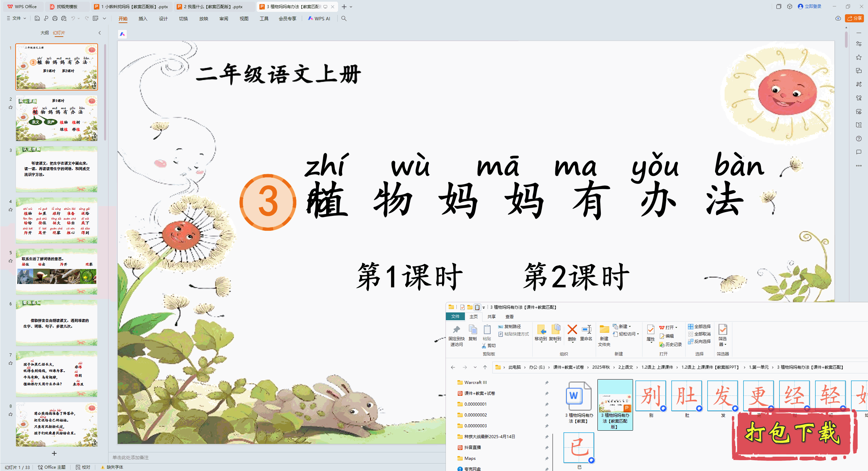Screen dimensions: 868x471
Task: Switch to the 插入 ribbon tab
Action: tap(143, 19)
